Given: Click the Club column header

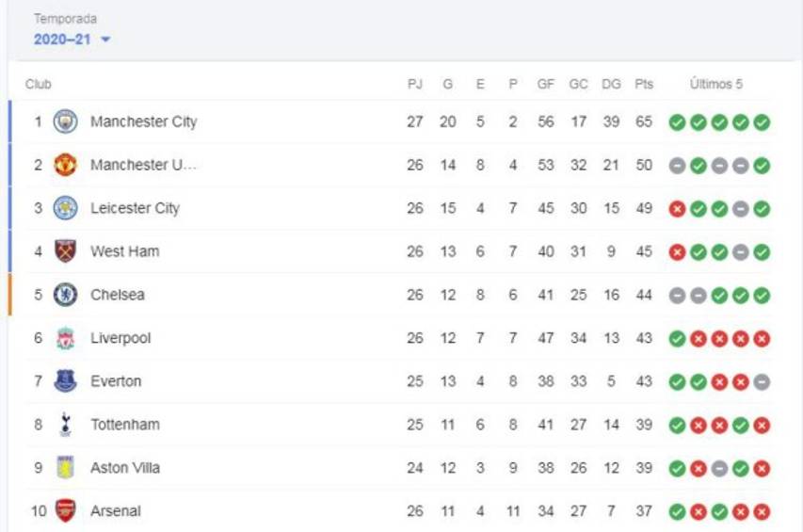Looking at the screenshot, I should pyautogui.click(x=39, y=84).
